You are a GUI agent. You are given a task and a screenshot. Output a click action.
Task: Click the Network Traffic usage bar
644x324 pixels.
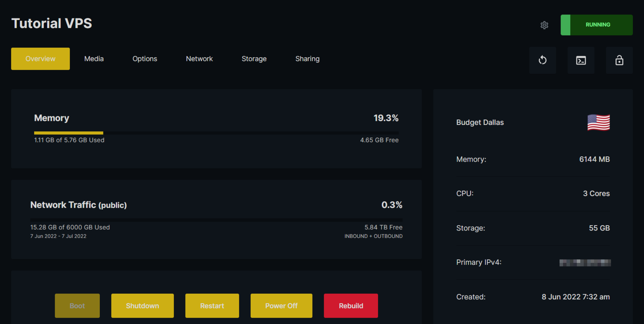coord(216,220)
